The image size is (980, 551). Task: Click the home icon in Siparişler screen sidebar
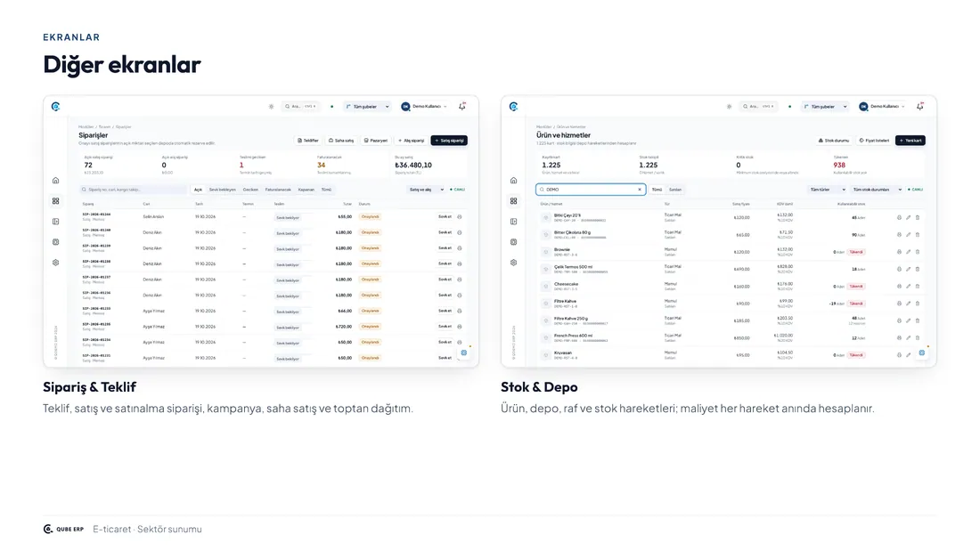[55, 181]
